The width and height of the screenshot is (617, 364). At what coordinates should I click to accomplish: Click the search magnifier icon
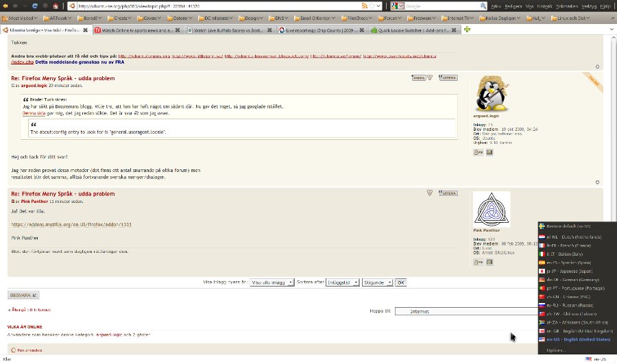click(x=483, y=6)
